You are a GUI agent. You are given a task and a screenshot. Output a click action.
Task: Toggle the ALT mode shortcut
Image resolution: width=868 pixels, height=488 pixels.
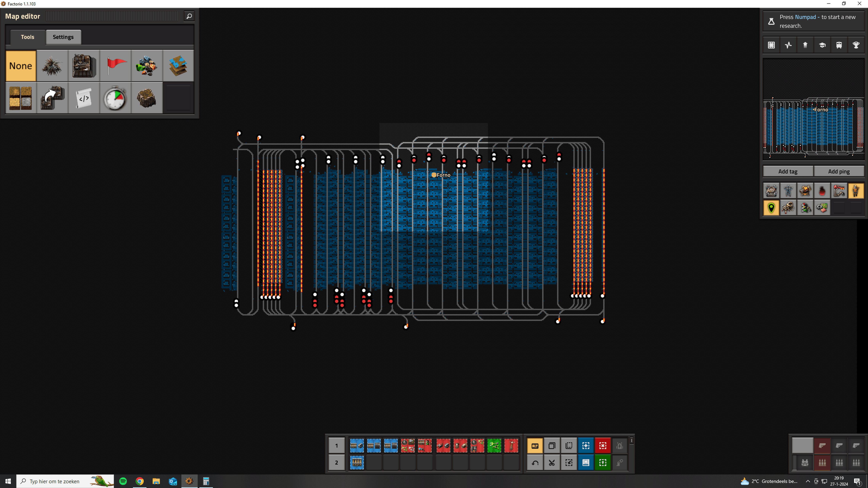pyautogui.click(x=535, y=445)
